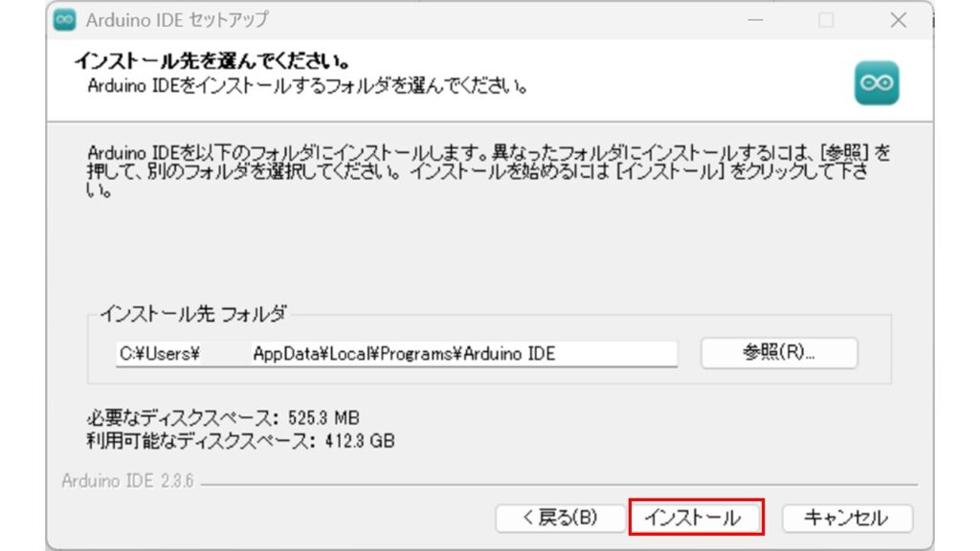Click the subtitle Arduino IDEをインストールするフォルダを選んでください。
980x551 pixels.
[308, 85]
